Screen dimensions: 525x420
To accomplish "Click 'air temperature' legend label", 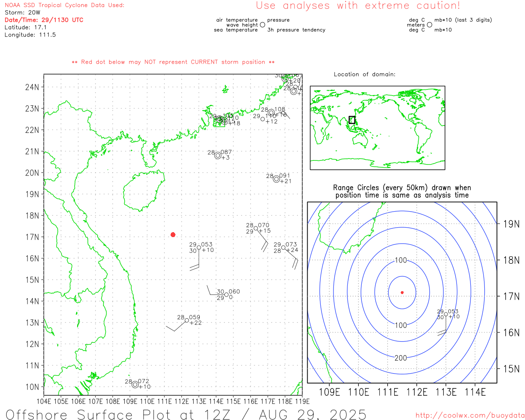I will tap(237, 20).
